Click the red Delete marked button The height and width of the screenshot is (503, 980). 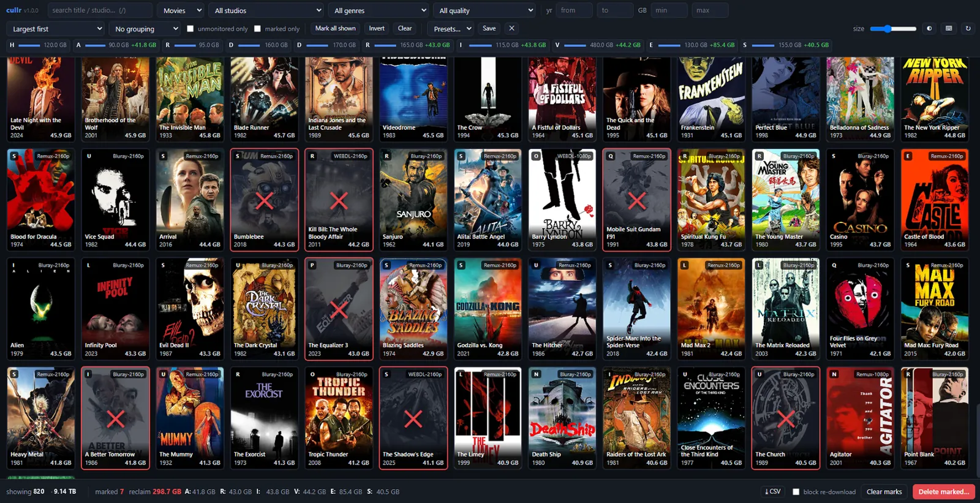943,491
